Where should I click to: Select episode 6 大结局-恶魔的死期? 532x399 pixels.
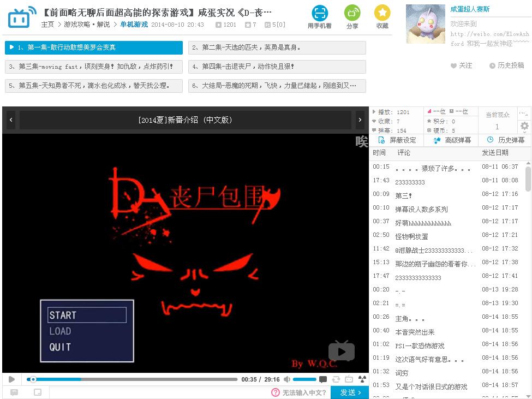pyautogui.click(x=277, y=86)
